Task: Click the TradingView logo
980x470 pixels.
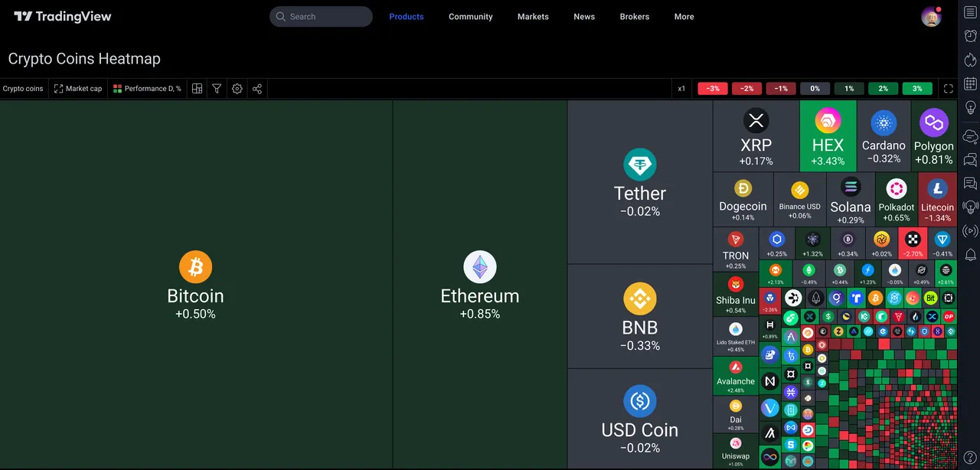Action: (63, 16)
